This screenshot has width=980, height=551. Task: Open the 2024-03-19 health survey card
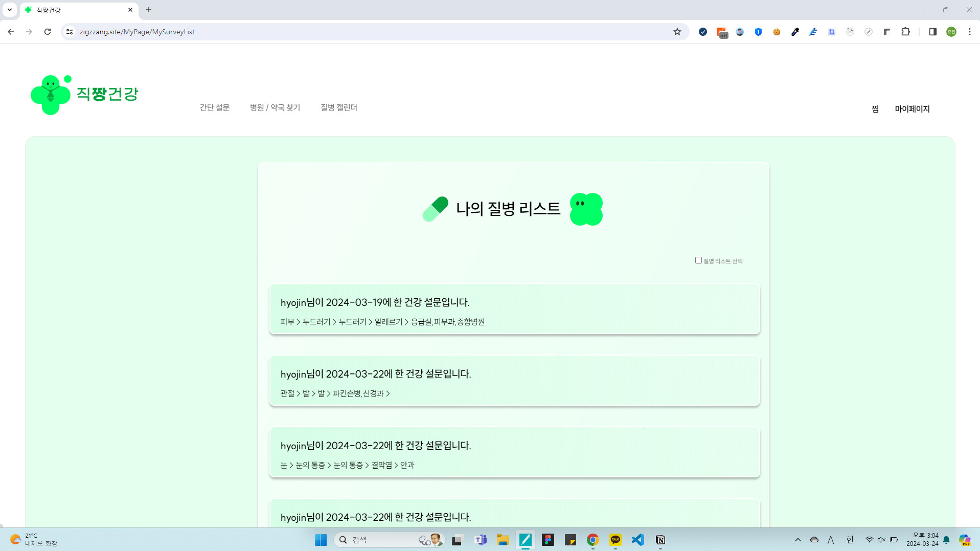(x=514, y=309)
